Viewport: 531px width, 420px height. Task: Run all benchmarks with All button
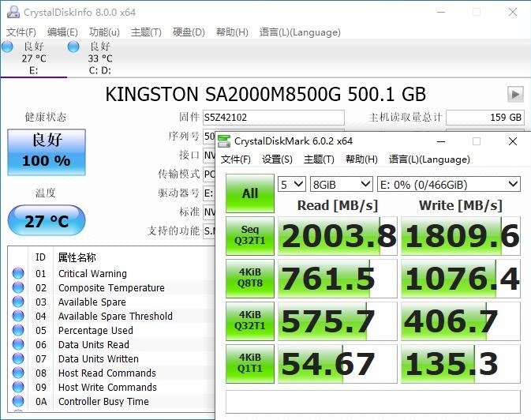(250, 193)
